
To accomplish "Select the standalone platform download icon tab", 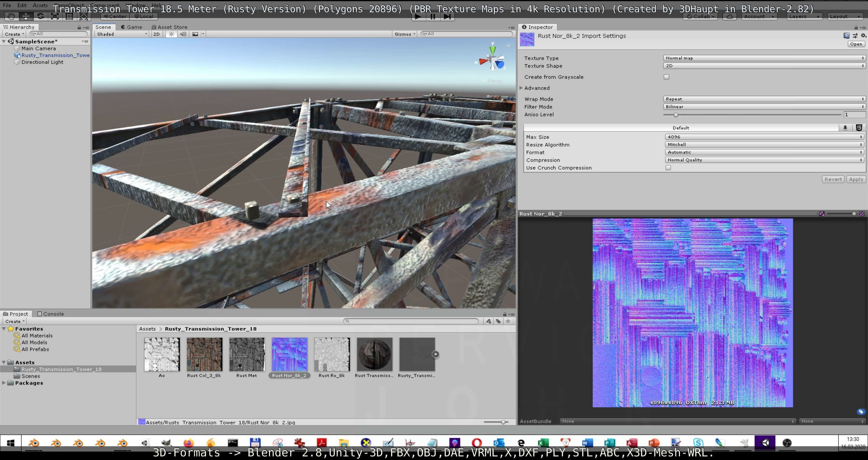I will (x=845, y=128).
